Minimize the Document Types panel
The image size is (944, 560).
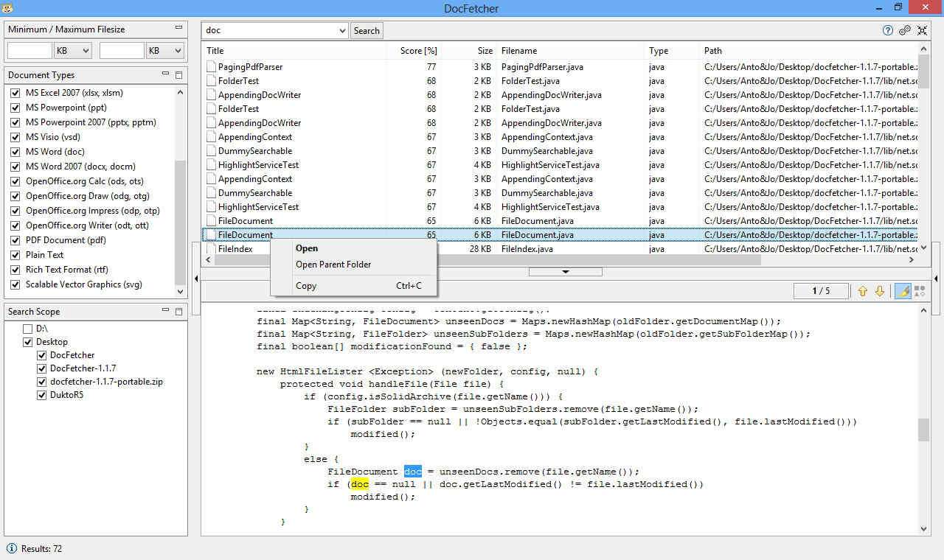(x=166, y=74)
